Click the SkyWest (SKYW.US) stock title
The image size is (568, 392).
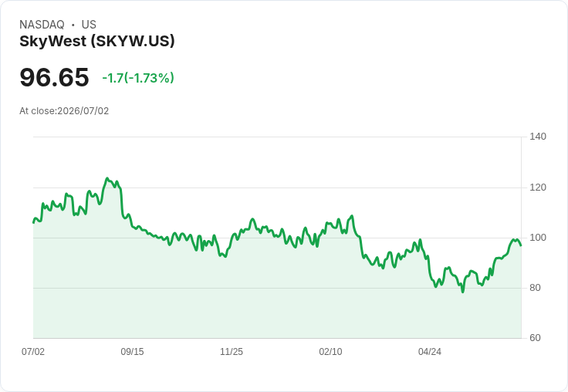(x=97, y=42)
